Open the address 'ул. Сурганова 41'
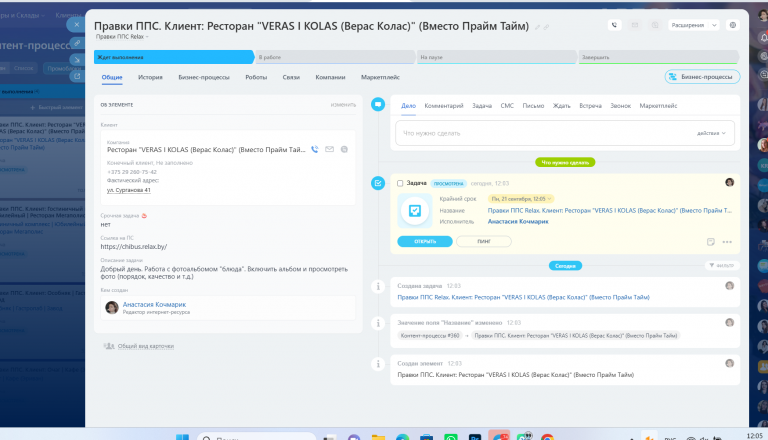The height and width of the screenshot is (440, 768). (129, 190)
